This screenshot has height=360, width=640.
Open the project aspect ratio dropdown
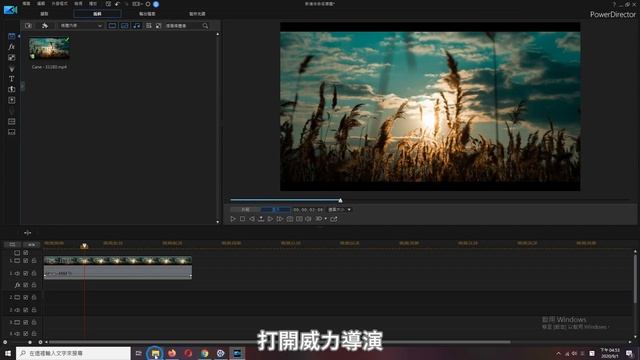pos(137,4)
